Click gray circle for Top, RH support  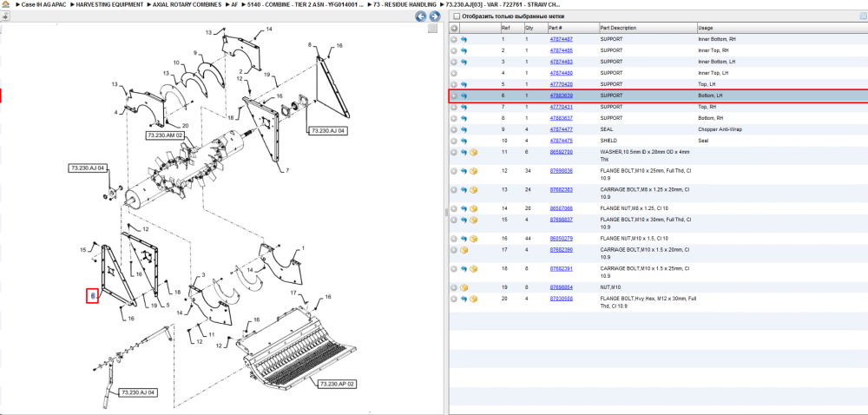tap(454, 107)
